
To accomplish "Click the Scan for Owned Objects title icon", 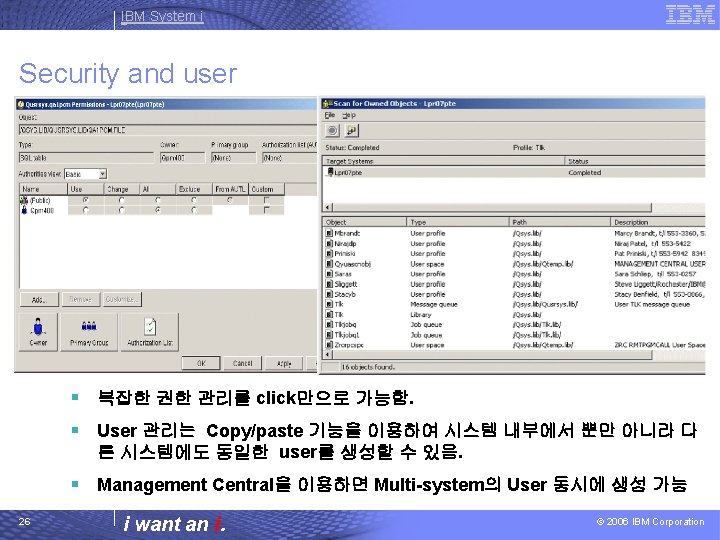I will [x=327, y=104].
